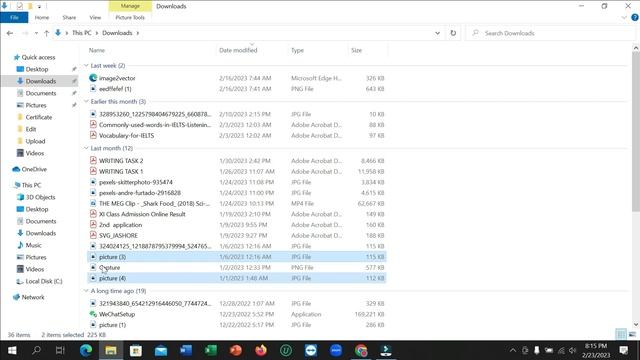Select the Capture PNG file
This screenshot has width=640, height=360.
click(x=237, y=267)
